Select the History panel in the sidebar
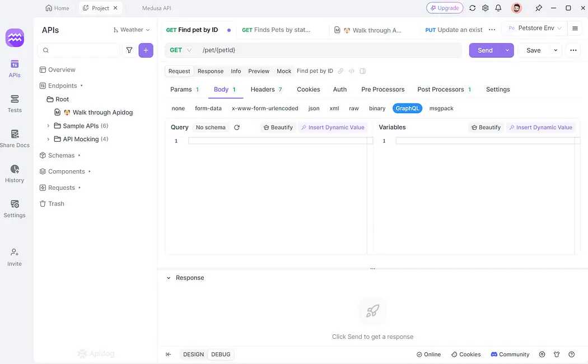588x364 pixels. (14, 174)
